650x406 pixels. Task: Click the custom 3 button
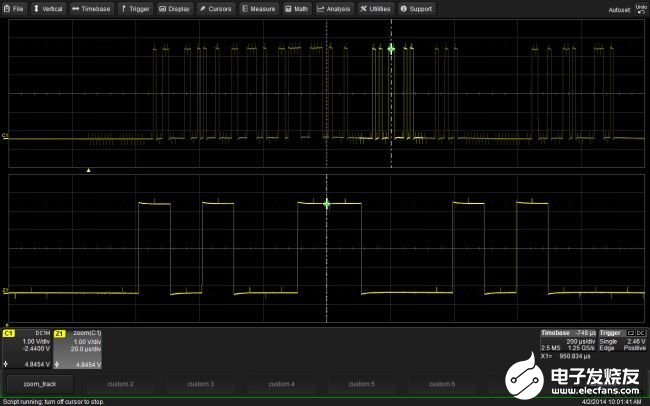[x=201, y=384]
